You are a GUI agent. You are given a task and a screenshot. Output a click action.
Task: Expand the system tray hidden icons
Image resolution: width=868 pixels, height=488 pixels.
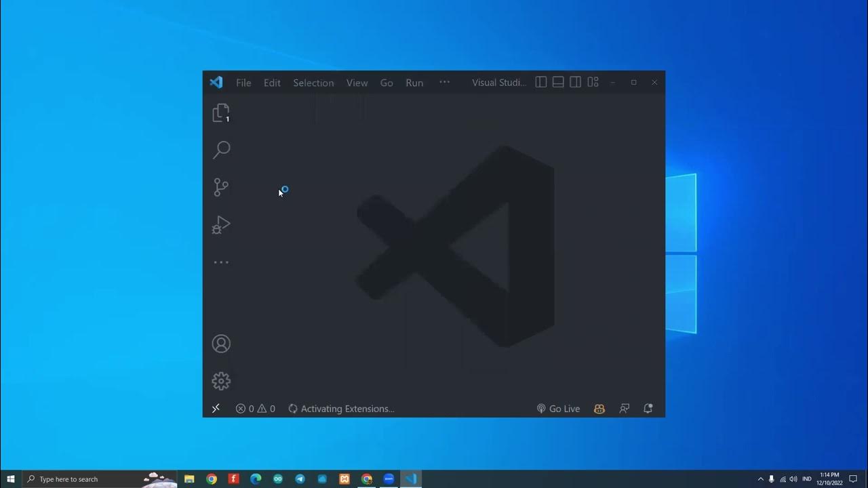tap(760, 479)
